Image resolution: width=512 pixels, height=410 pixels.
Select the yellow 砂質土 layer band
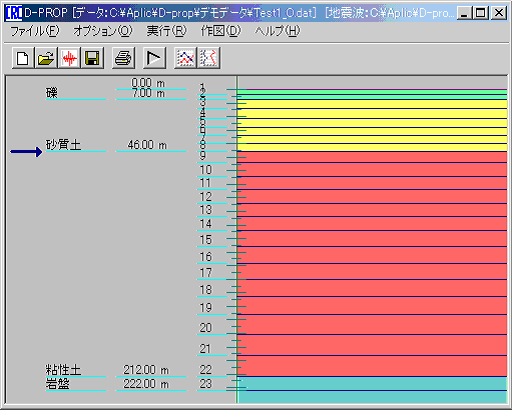[x=372, y=123]
